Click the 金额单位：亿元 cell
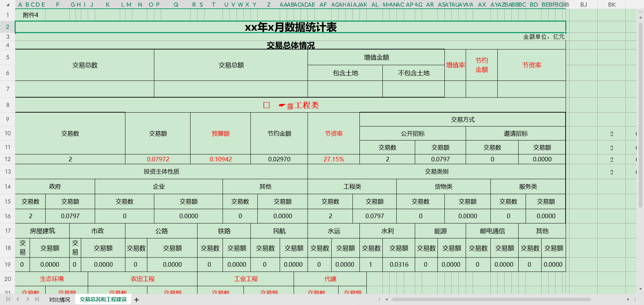Viewport: 644px width, 305px height. pyautogui.click(x=544, y=37)
